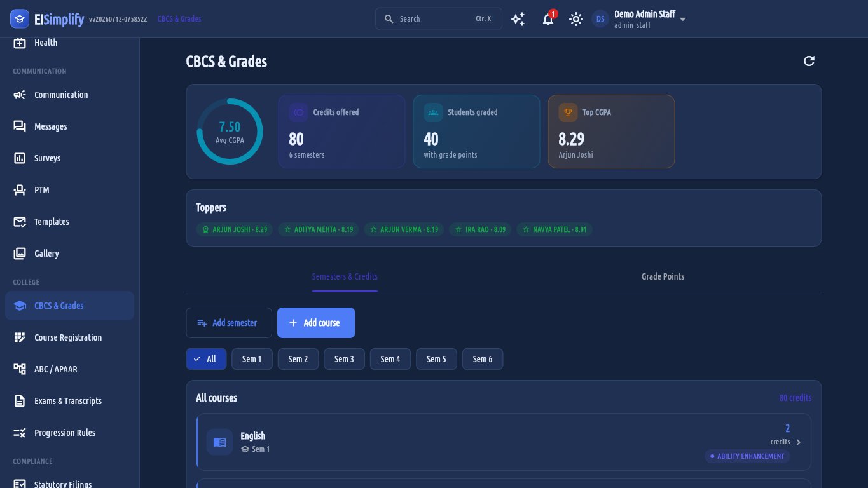Filter courses by Sem 3

tap(344, 359)
